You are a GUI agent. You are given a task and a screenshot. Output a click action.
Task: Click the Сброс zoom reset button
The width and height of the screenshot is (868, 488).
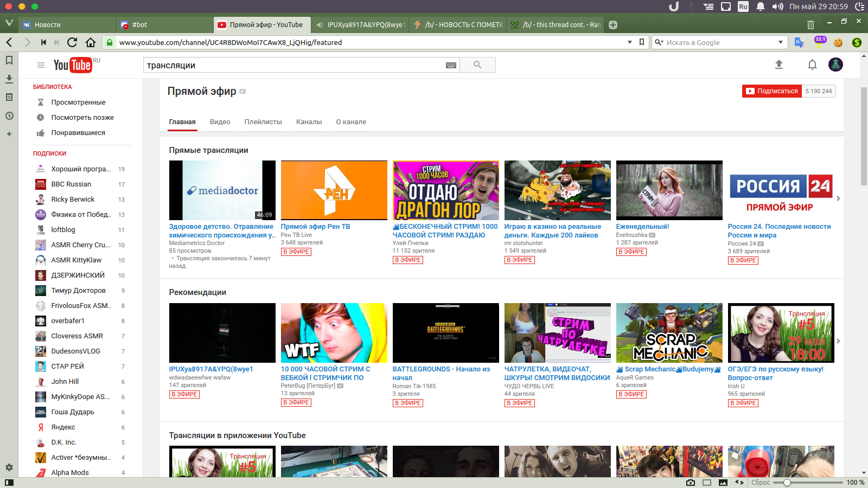point(761,482)
